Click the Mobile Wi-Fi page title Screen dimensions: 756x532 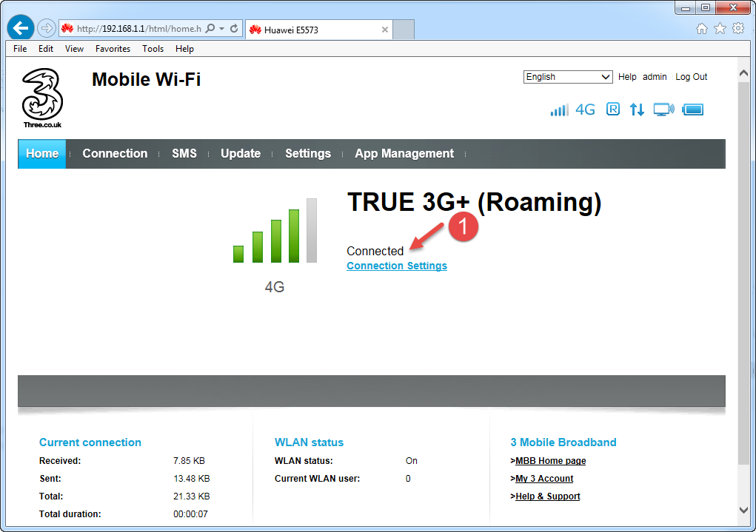click(146, 79)
